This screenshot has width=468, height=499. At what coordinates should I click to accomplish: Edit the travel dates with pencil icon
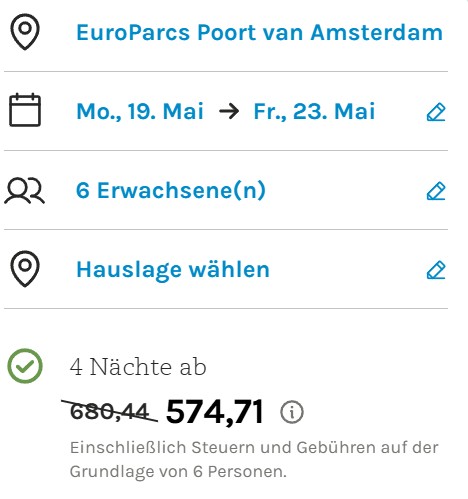436,112
